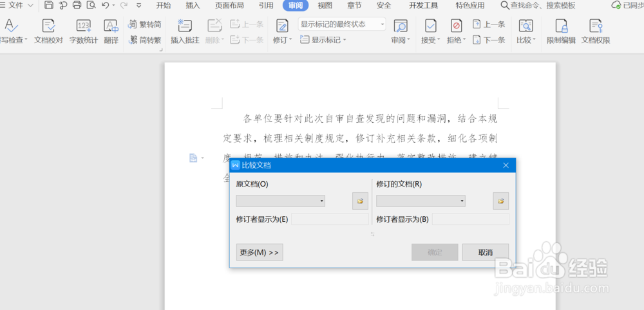Switch to the 特色应用 tab
The height and width of the screenshot is (310, 644).
470,5
